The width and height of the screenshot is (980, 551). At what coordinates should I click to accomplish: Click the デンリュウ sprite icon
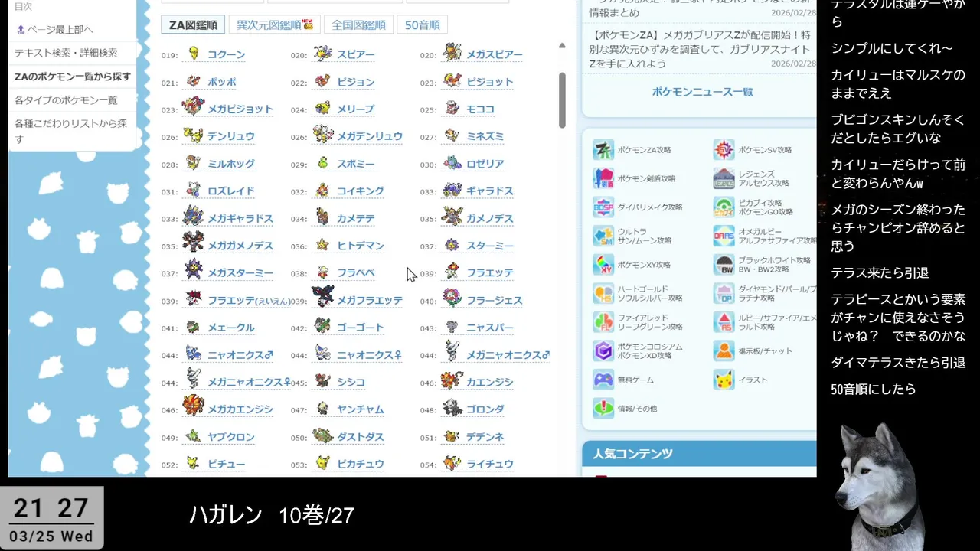(x=194, y=136)
